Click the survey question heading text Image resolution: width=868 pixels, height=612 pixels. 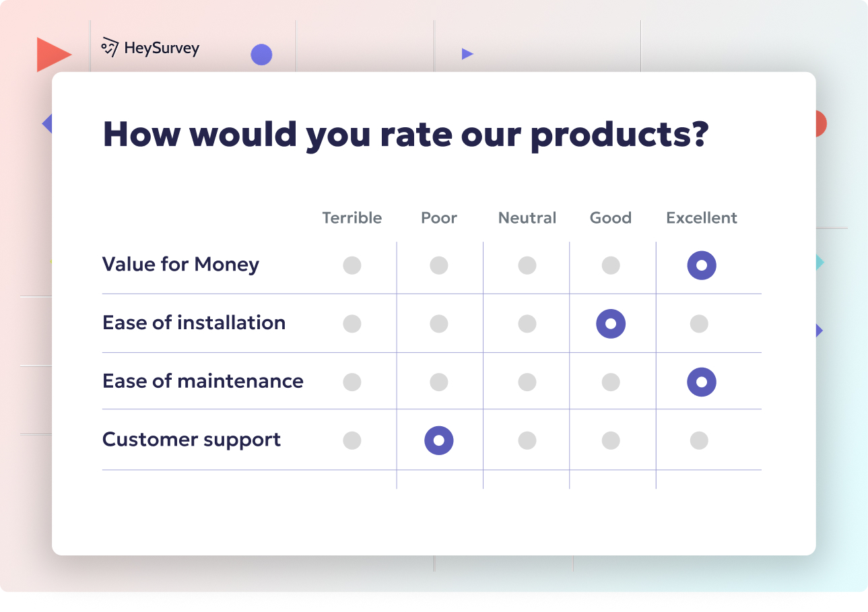point(405,134)
